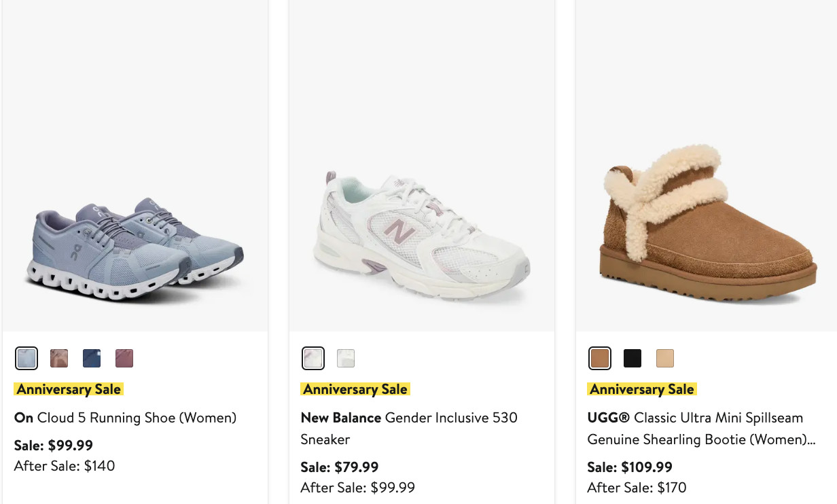Choose the second New Balance 530 color swatch
Viewport: 837px width, 504px height.
346,358
